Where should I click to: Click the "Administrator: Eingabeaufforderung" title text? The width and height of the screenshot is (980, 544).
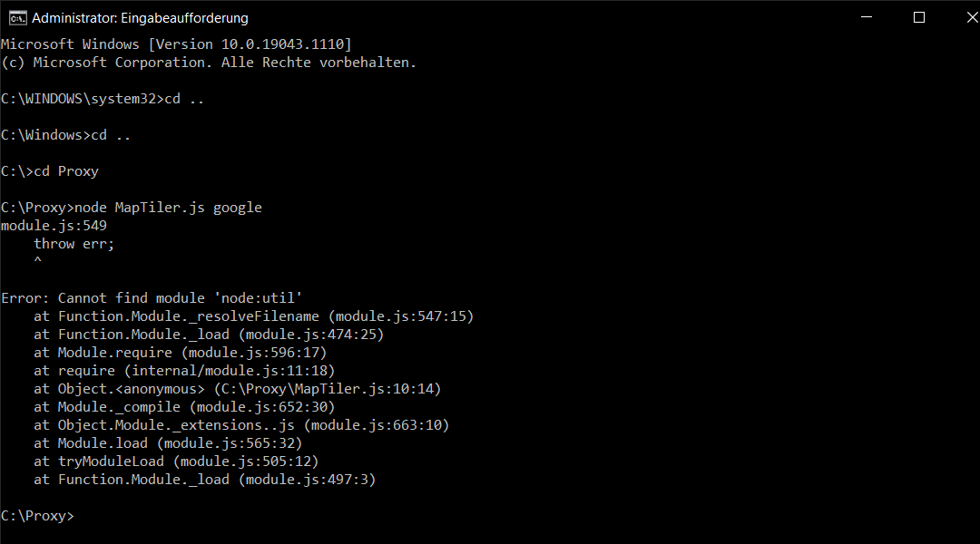(x=140, y=18)
